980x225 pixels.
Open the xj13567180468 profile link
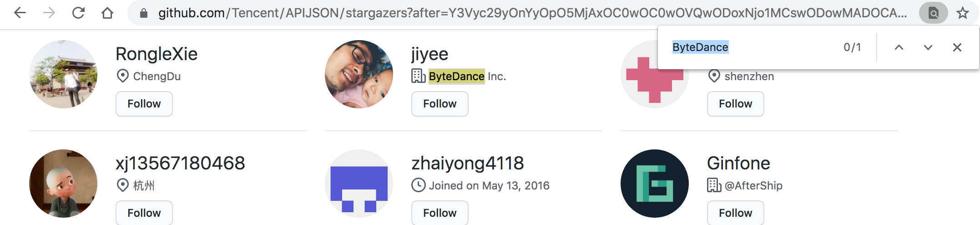click(x=181, y=163)
